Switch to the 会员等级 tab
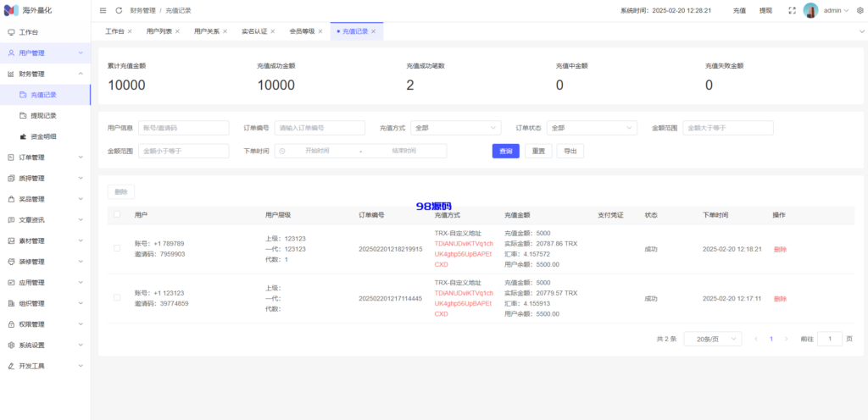Viewport: 868px width, 420px height. (302, 31)
